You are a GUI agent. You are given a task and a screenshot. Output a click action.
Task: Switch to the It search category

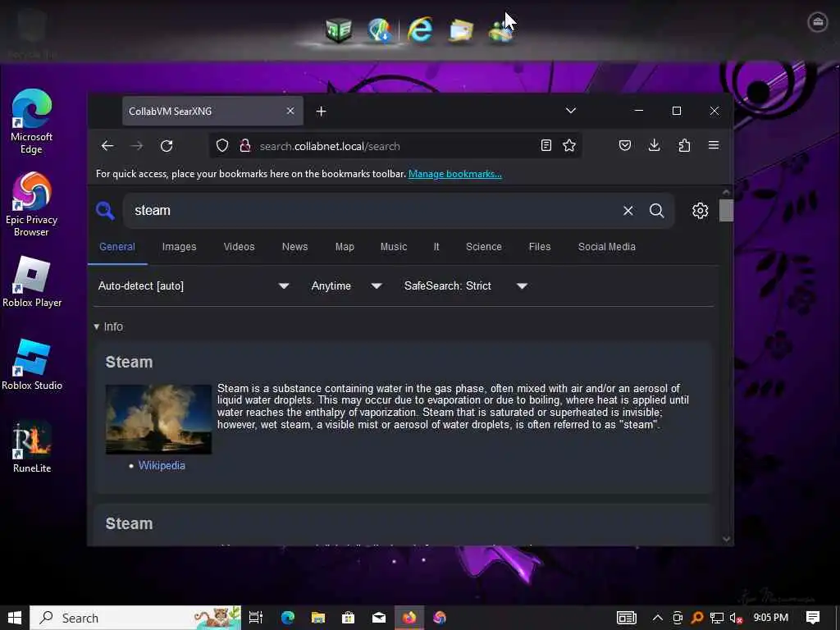point(436,247)
